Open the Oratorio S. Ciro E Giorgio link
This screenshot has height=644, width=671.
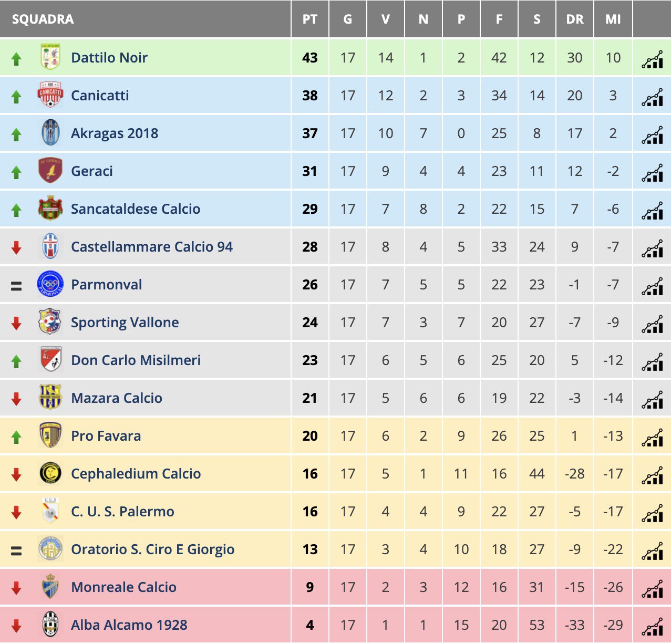(153, 549)
